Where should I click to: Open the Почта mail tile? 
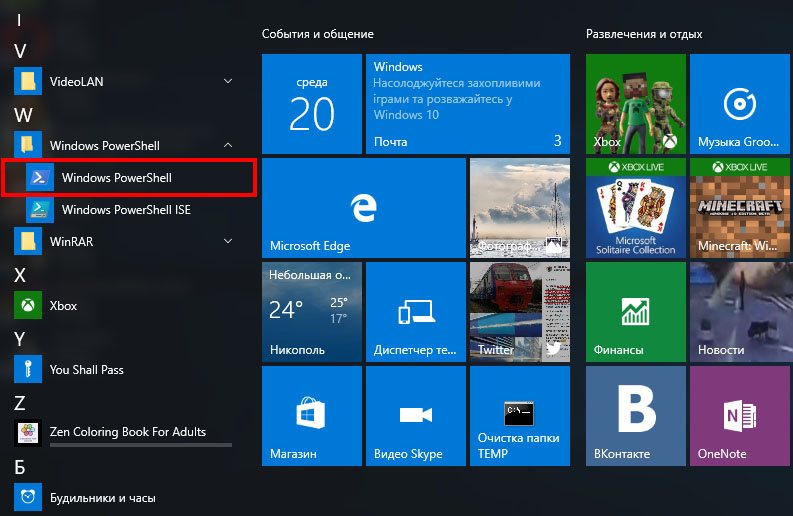click(468, 104)
